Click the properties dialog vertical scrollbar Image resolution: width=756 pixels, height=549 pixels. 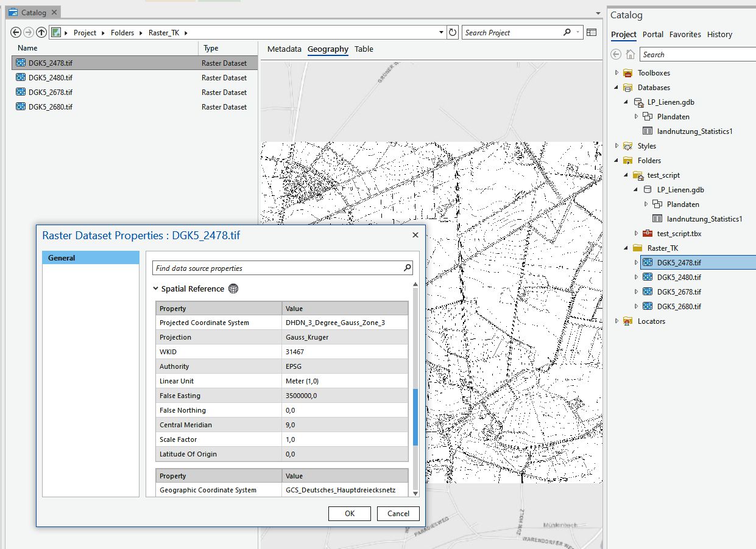(415, 416)
